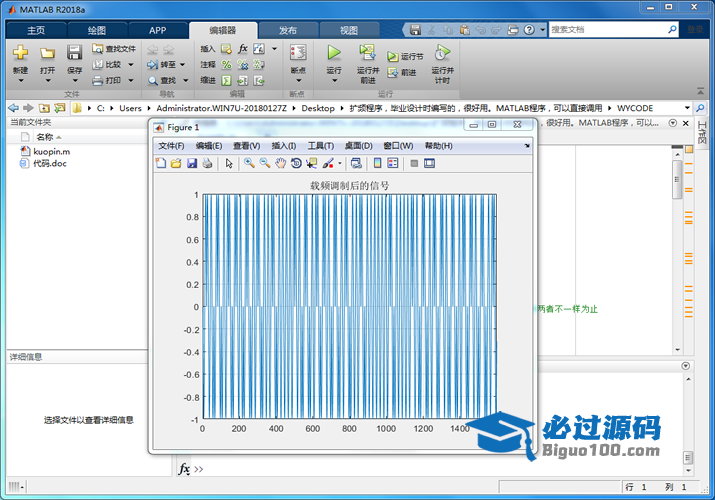The height and width of the screenshot is (500, 715).
Task: Click the Save (保存) floppy icon
Action: point(74,52)
